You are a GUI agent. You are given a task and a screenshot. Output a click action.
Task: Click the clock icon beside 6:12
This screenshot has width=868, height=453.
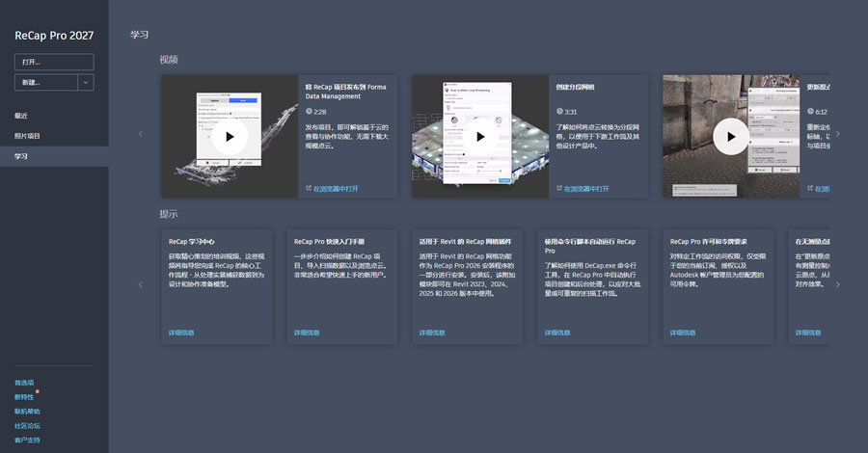(x=810, y=111)
